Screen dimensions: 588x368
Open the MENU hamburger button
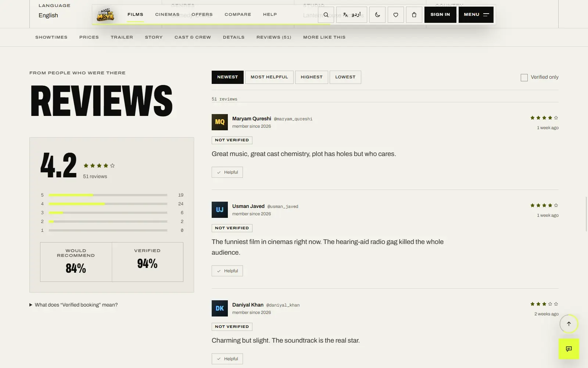click(x=476, y=15)
